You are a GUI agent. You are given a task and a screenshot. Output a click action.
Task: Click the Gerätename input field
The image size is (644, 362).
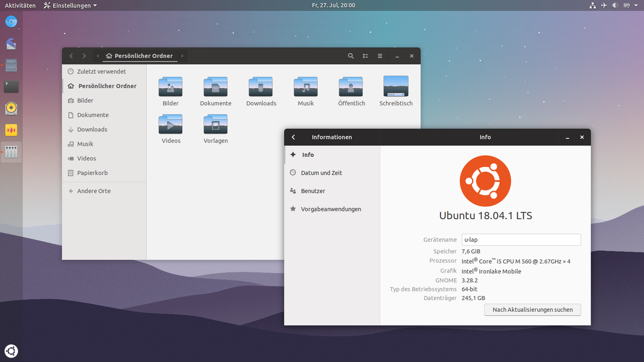click(521, 240)
